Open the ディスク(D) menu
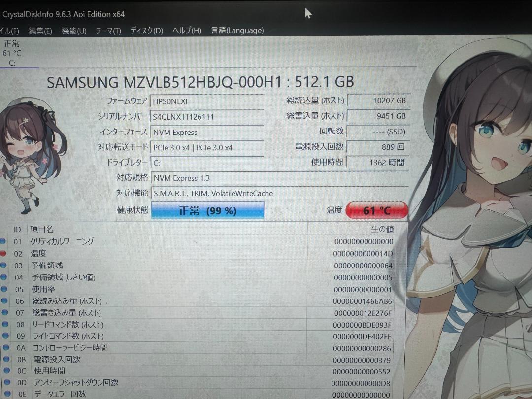 click(x=147, y=31)
